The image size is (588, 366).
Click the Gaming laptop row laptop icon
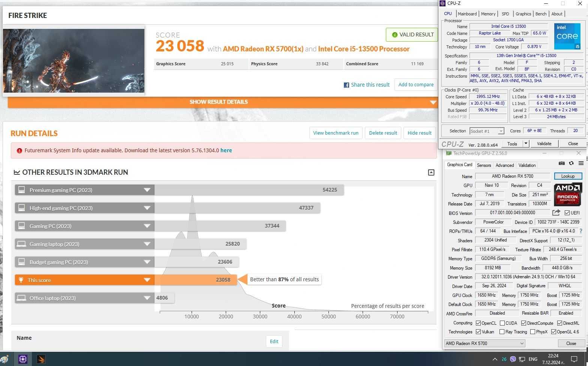pyautogui.click(x=22, y=244)
